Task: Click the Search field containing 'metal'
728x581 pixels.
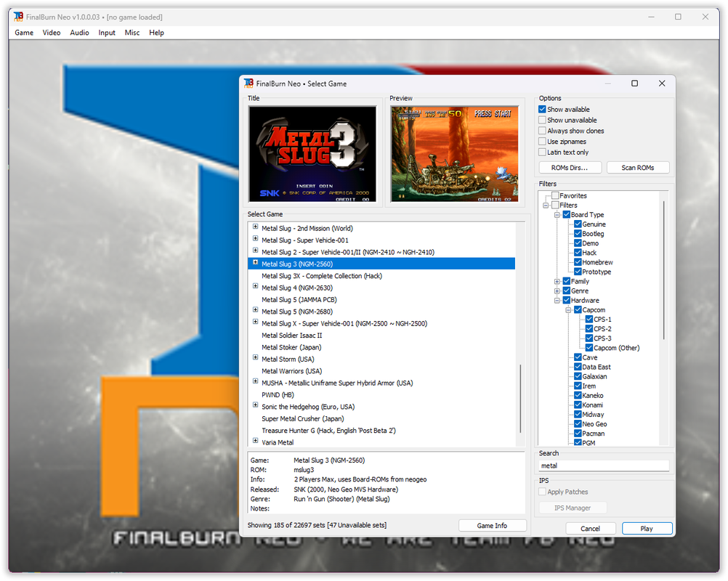Action: pos(604,466)
